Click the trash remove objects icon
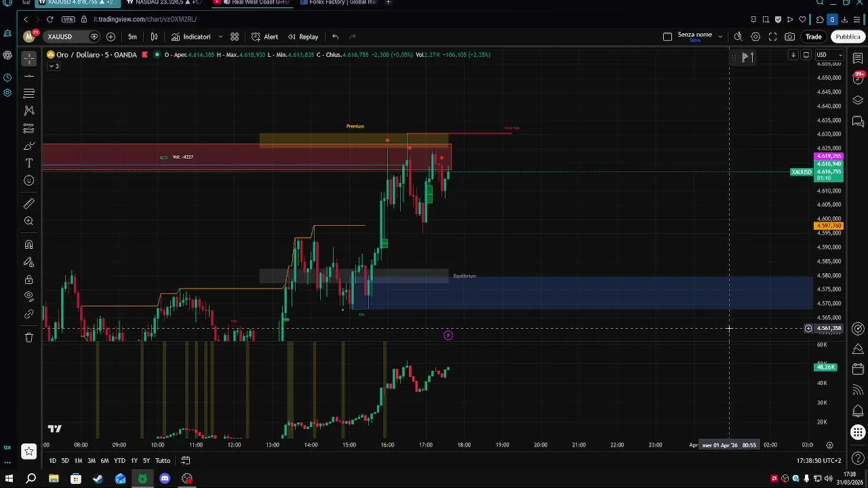868x488 pixels. (x=28, y=338)
